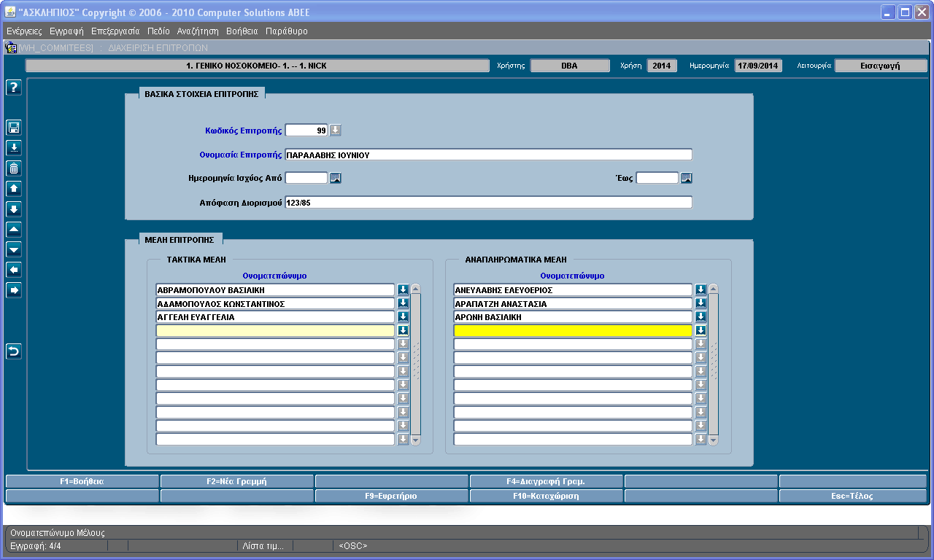This screenshot has width=934, height=560.
Task: Open list of values for Κωδικός Επιτροπής
Action: coord(336,131)
